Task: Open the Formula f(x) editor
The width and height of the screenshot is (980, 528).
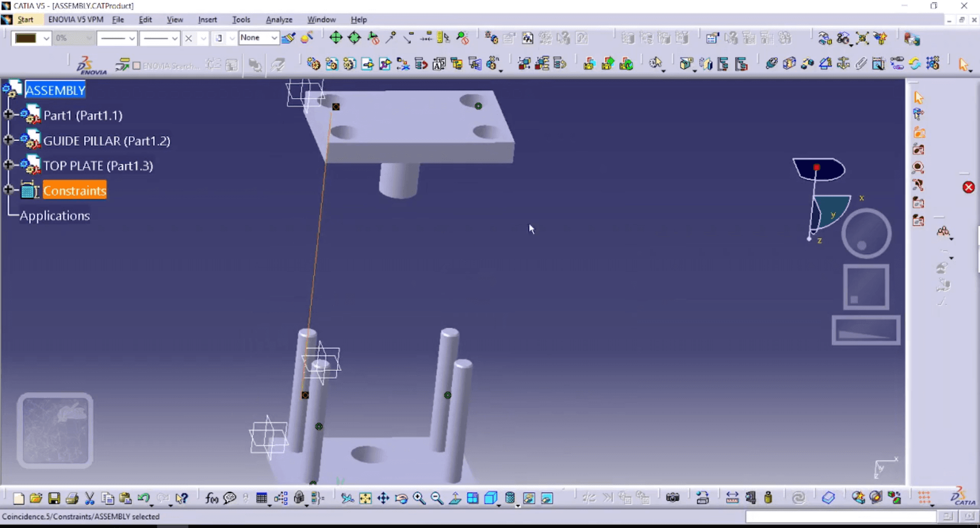Action: [211, 498]
